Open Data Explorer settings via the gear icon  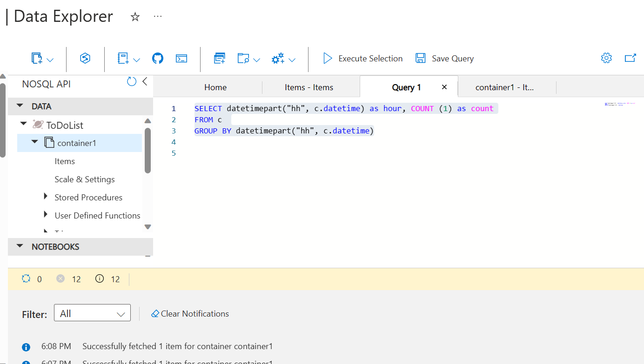606,58
